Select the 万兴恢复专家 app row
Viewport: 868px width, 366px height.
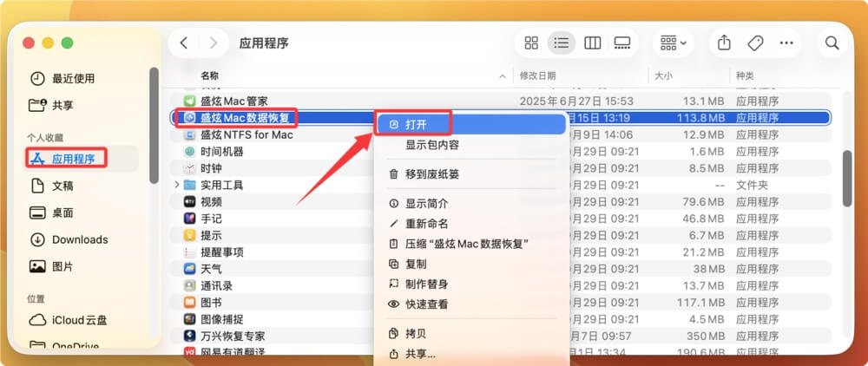click(499, 337)
